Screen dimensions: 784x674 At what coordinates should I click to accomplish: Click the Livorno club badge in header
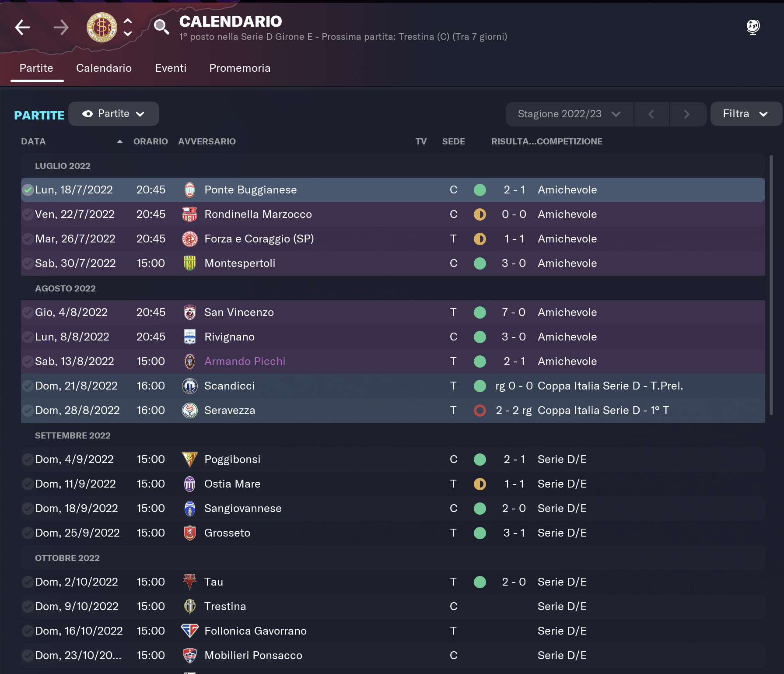click(102, 28)
